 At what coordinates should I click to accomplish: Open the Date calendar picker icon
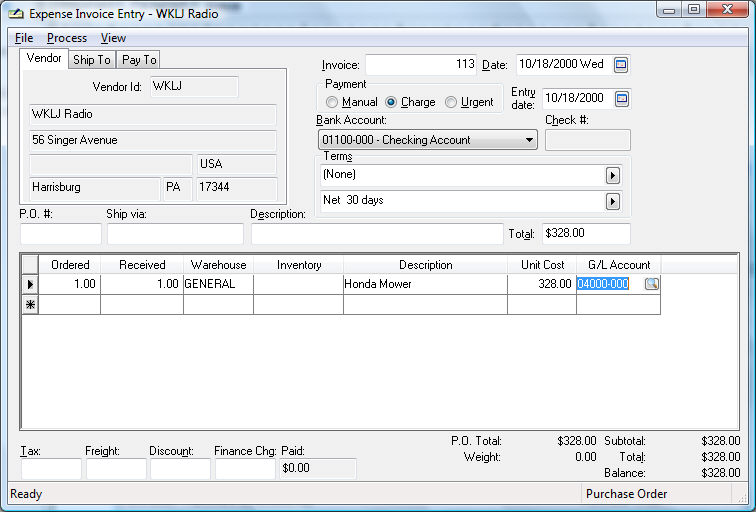click(621, 65)
